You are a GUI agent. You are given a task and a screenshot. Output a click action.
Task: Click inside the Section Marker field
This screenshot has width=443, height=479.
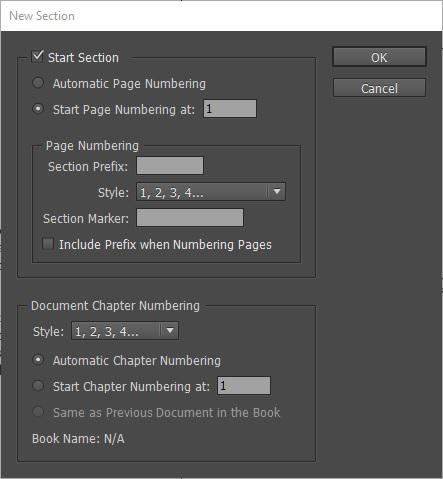coord(190,218)
